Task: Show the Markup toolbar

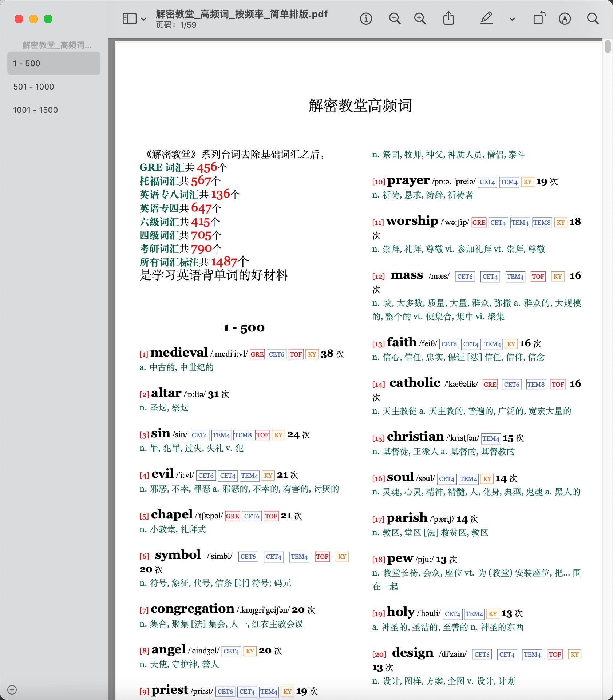Action: [x=565, y=19]
